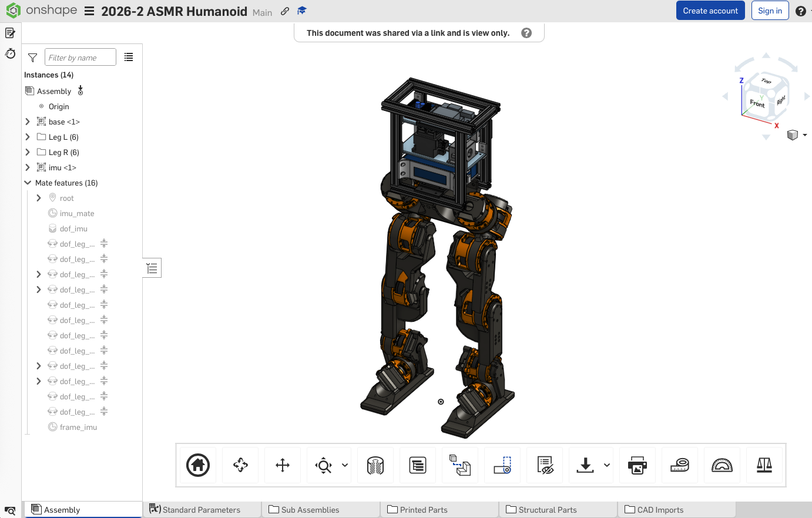Select the root mate feature label
Viewport: 812px width, 518px height.
tap(67, 198)
